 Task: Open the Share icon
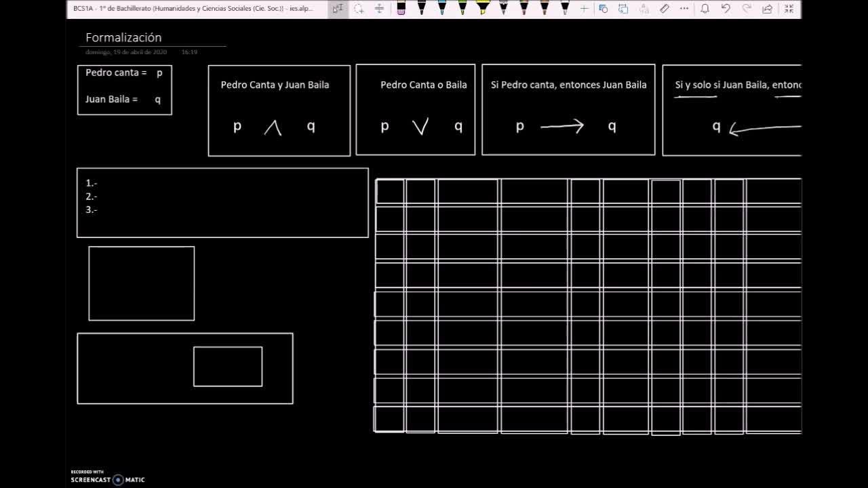click(768, 9)
